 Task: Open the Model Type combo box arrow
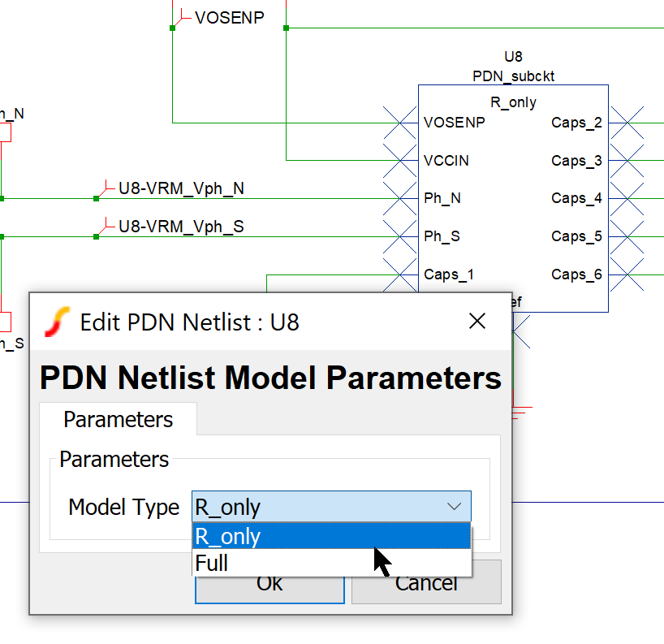pyautogui.click(x=454, y=508)
